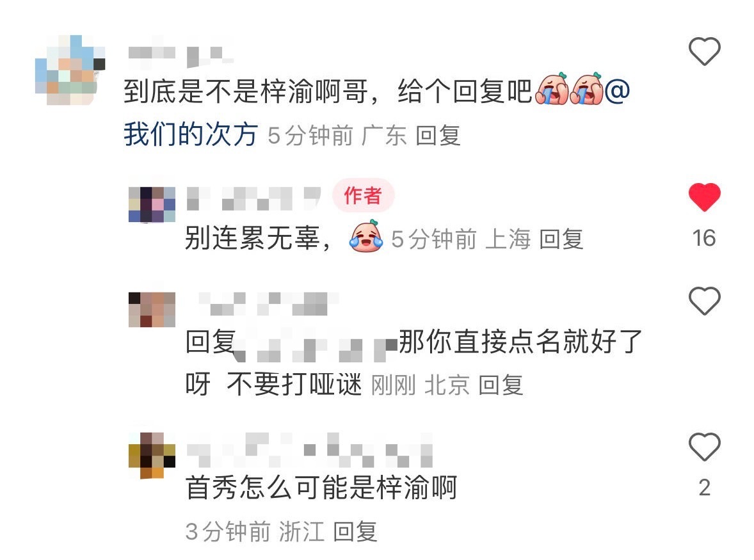This screenshot has width=754, height=560.
Task: Reply to the top comment from 广东
Action: pos(438,135)
